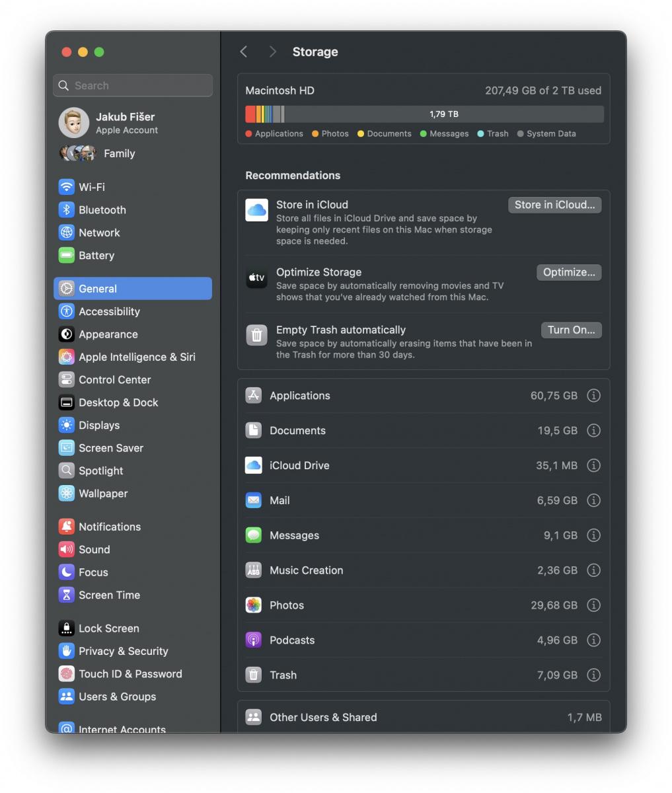Turn On… Empty Trash automatically
672x793 pixels.
[571, 330]
